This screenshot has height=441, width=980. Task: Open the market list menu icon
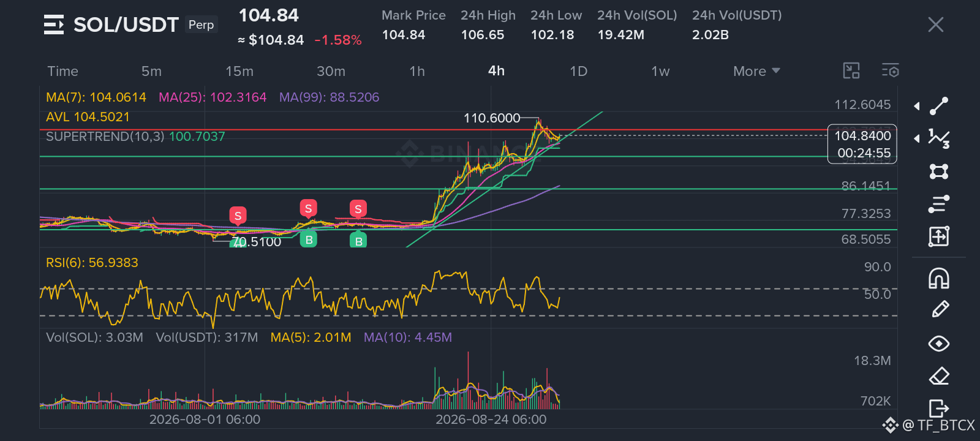(54, 24)
